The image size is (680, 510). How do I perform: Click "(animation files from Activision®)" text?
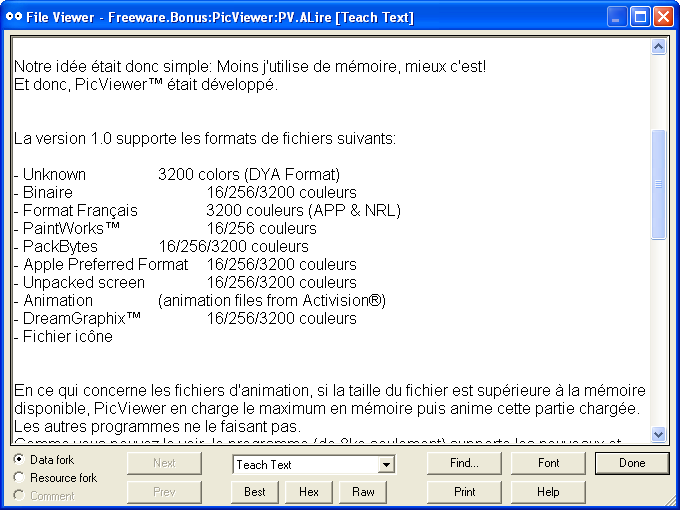click(272, 300)
